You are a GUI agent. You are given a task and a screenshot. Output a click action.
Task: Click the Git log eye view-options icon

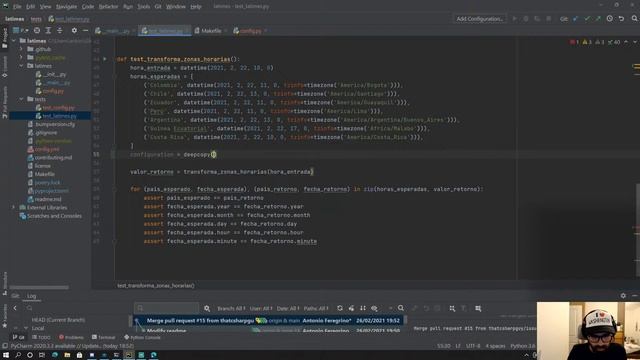click(374, 308)
